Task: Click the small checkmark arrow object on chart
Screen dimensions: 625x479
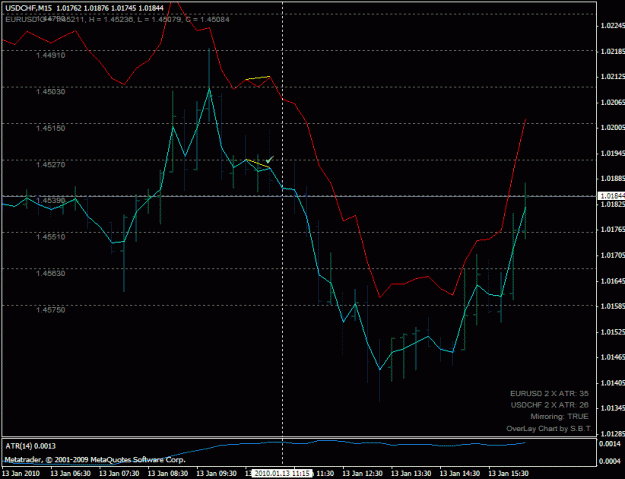Action: click(270, 159)
